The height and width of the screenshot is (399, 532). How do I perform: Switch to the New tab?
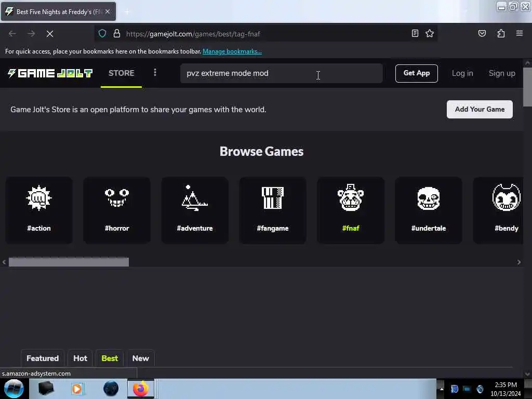140,358
